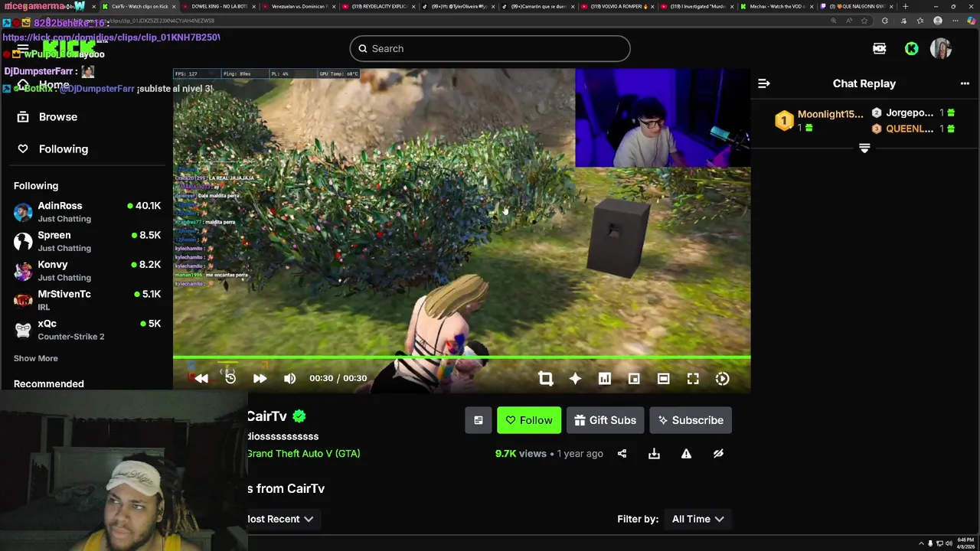Open xQc Counter-Strike 2 channel
Screen dimensions: 980x551
coord(87,329)
